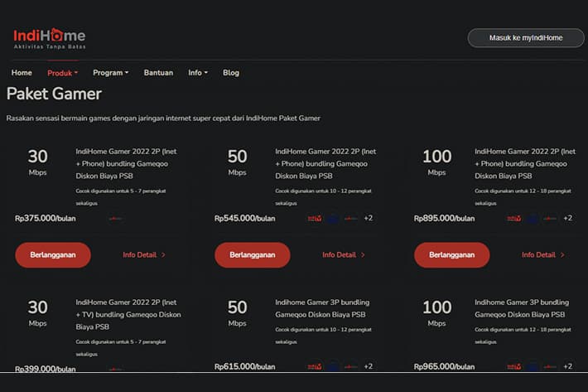The image size is (588, 392).
Task: Open Info Detail for Rp375.000 package
Action: 144,255
